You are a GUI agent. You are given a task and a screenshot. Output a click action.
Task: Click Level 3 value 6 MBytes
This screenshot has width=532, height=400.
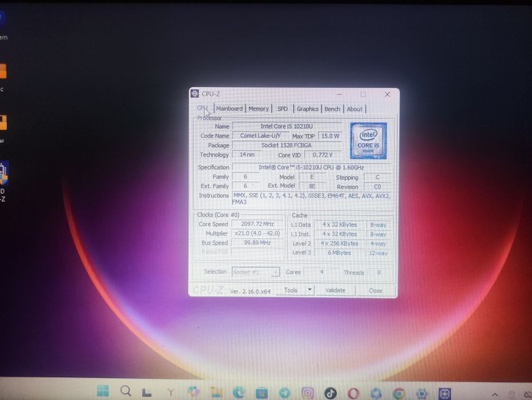340,253
